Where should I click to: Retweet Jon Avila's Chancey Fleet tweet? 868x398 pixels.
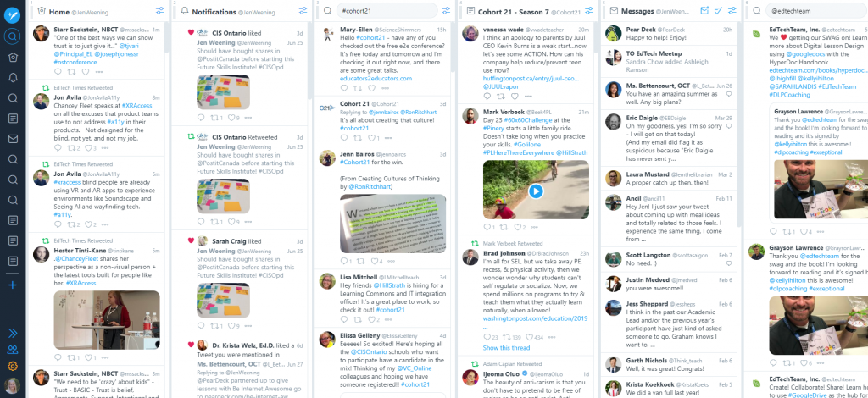click(x=72, y=148)
